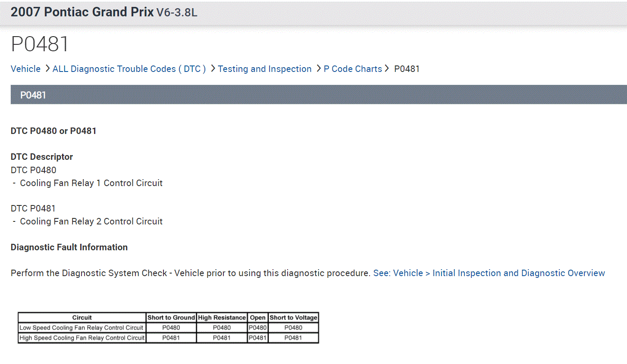The width and height of the screenshot is (627, 364).
Task: Click chevron before Testing and Inspection
Action: point(213,68)
